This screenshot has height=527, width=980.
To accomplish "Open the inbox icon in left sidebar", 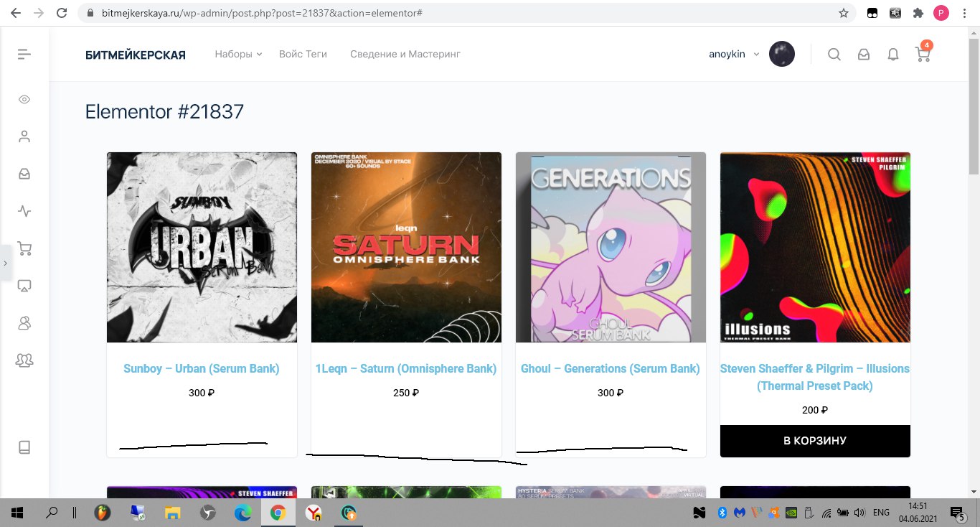I will point(24,174).
